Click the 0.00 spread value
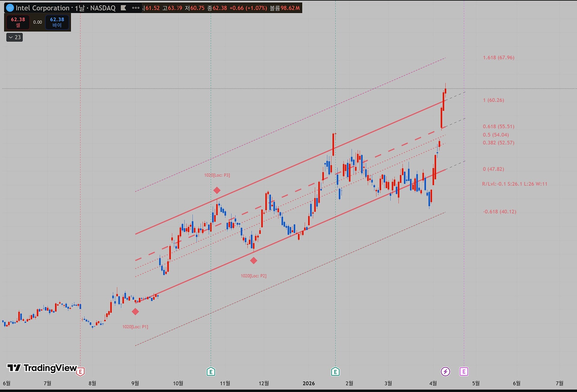577x392 pixels. (38, 22)
